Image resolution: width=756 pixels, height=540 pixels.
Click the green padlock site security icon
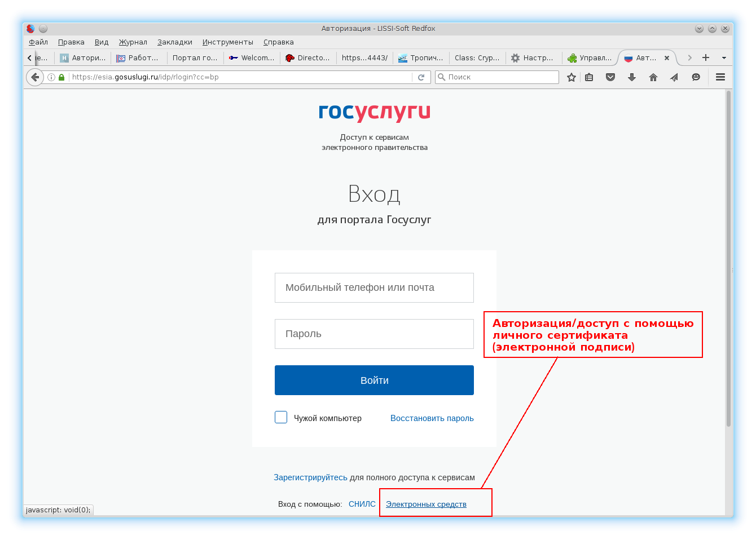pyautogui.click(x=61, y=77)
